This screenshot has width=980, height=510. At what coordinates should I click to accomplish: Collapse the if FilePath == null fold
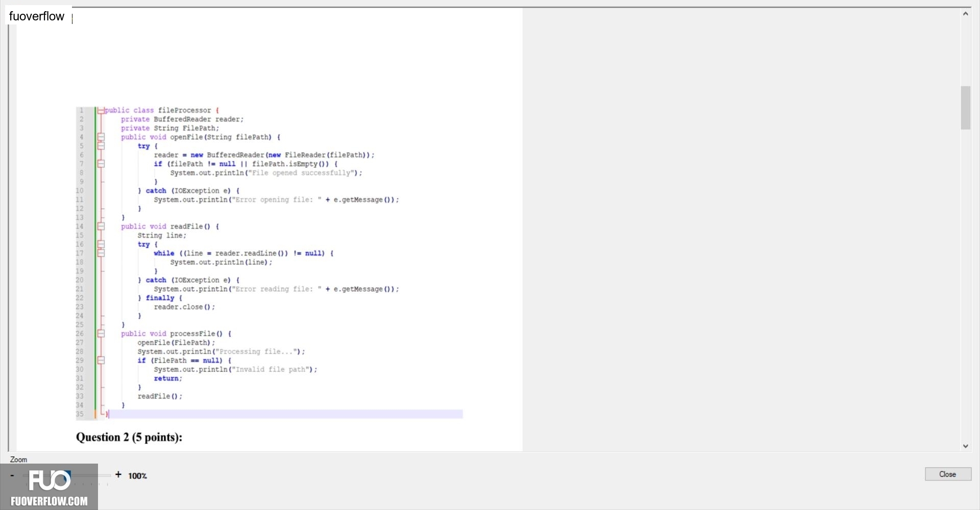click(x=101, y=361)
